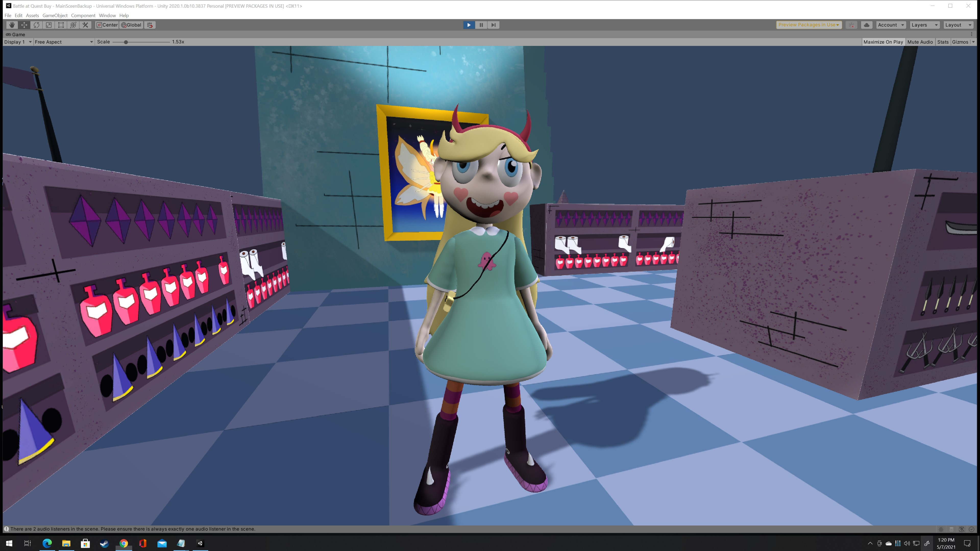This screenshot has height=551, width=980.
Task: Click the cache server icon in status bar
Action: 951,529
